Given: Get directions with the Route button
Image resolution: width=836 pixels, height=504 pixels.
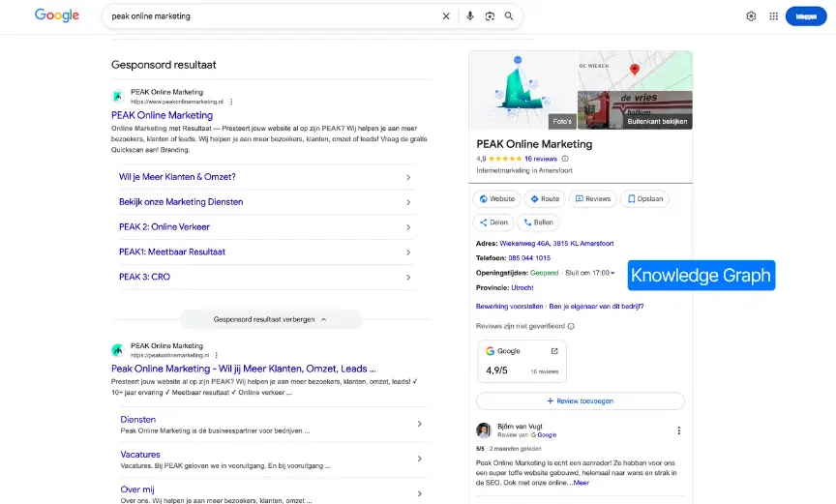Looking at the screenshot, I should coord(545,198).
